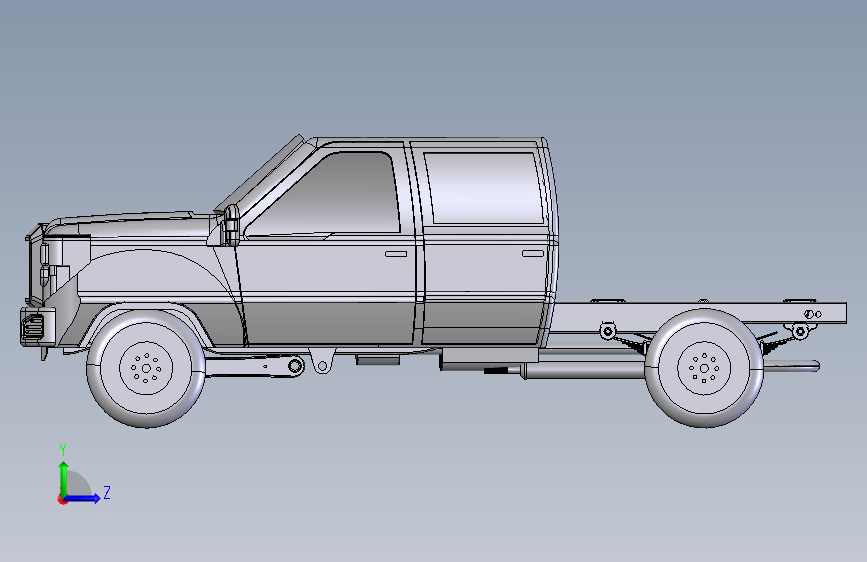Pick the front door handle

396,254
